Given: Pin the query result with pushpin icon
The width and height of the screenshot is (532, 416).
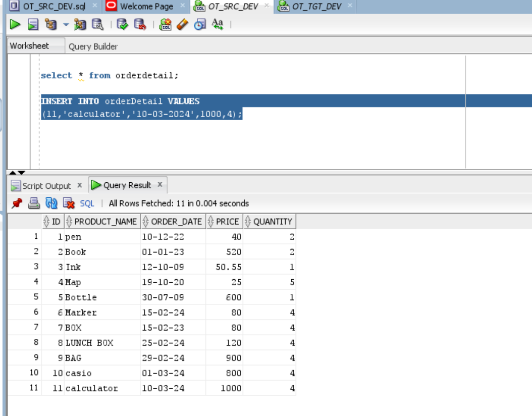Looking at the screenshot, I should 17,203.
